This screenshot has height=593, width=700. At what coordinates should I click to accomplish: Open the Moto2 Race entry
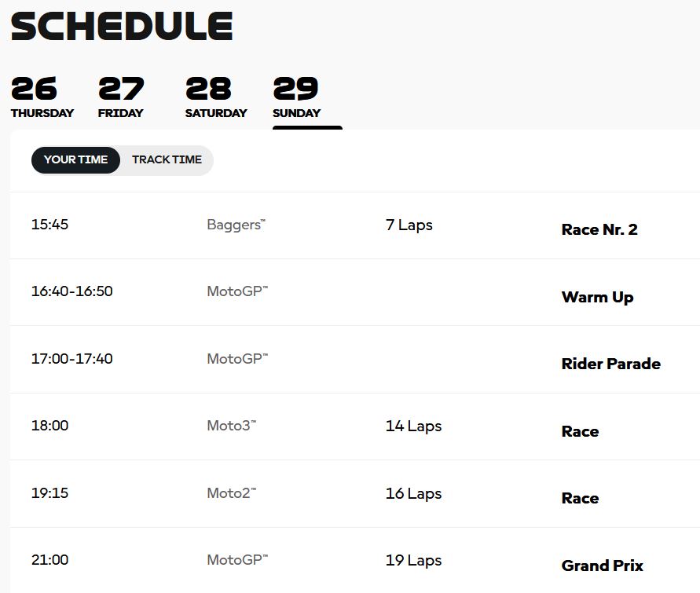355,494
